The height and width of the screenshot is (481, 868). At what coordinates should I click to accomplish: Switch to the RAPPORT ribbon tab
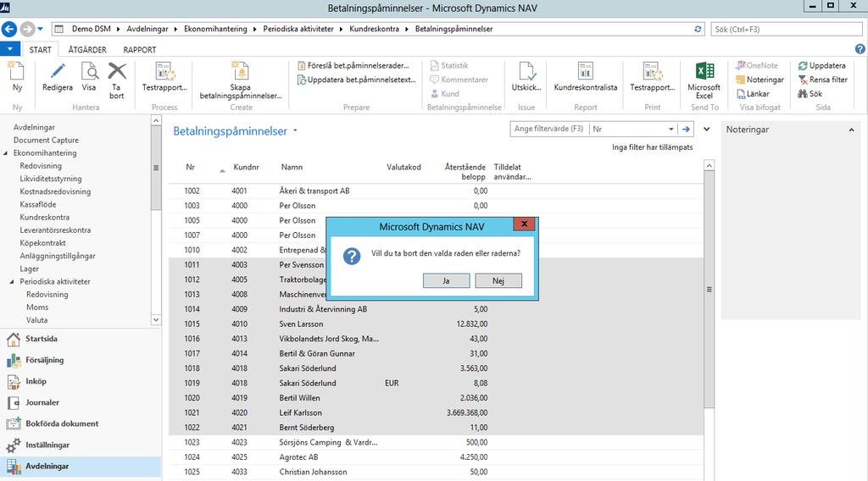(x=140, y=50)
